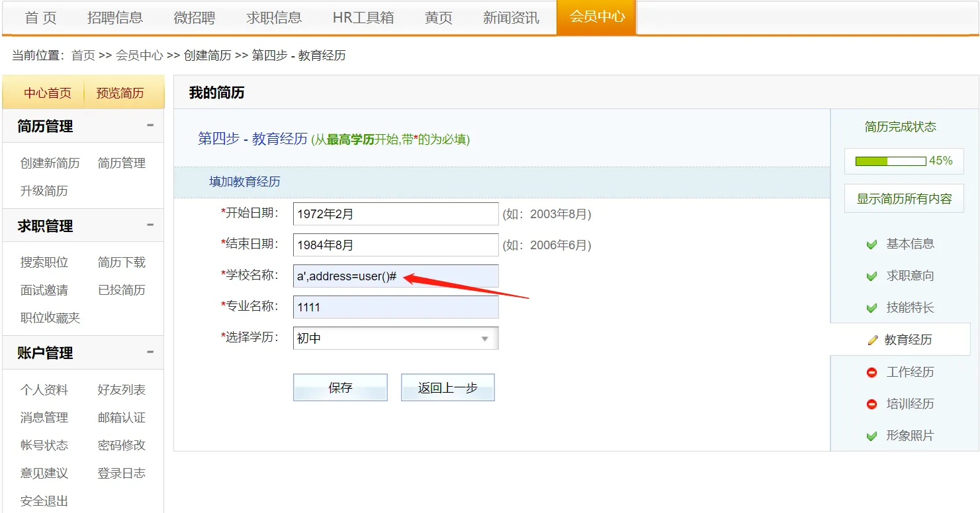The image size is (980, 513).
Task: Collapse the 简历管理 sidebar section
Action: pos(150,126)
